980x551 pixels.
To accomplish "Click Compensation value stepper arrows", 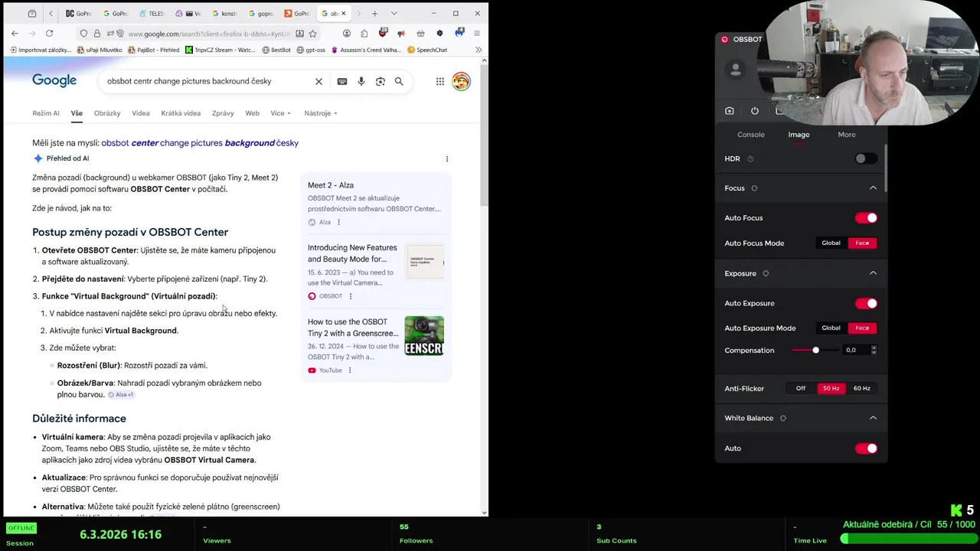I will click(x=874, y=350).
